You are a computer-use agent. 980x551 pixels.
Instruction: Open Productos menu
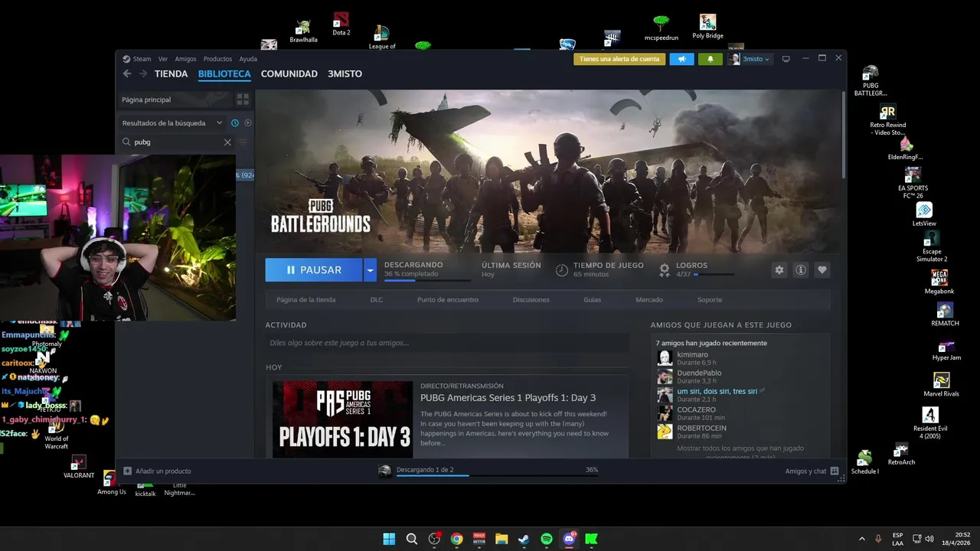click(x=217, y=59)
